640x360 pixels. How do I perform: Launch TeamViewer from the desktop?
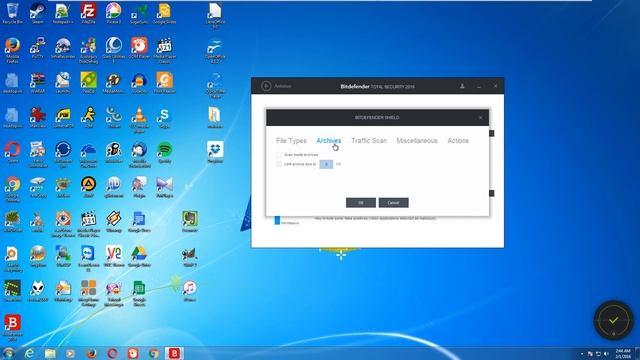tap(88, 259)
